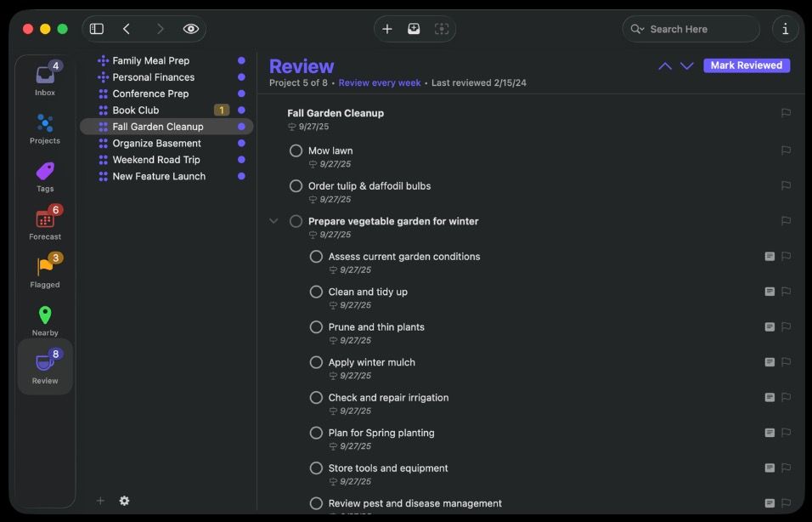This screenshot has height=522, width=812.
Task: Switch to the Projects perspective
Action: click(x=45, y=128)
